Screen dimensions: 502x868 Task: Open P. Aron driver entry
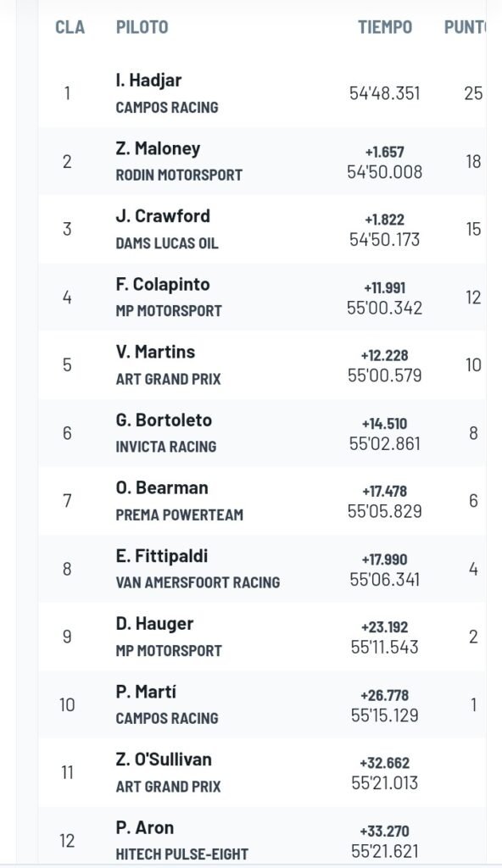coord(145,827)
